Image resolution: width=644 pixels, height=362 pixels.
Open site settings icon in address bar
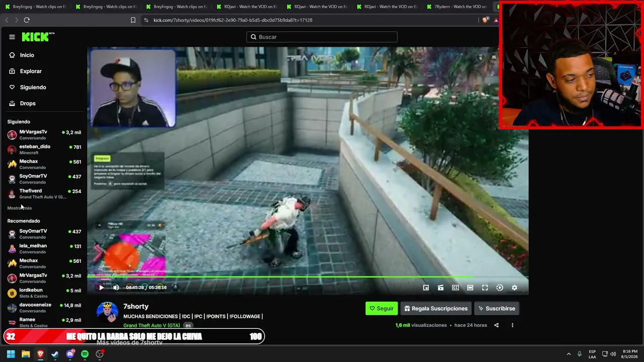point(146,20)
